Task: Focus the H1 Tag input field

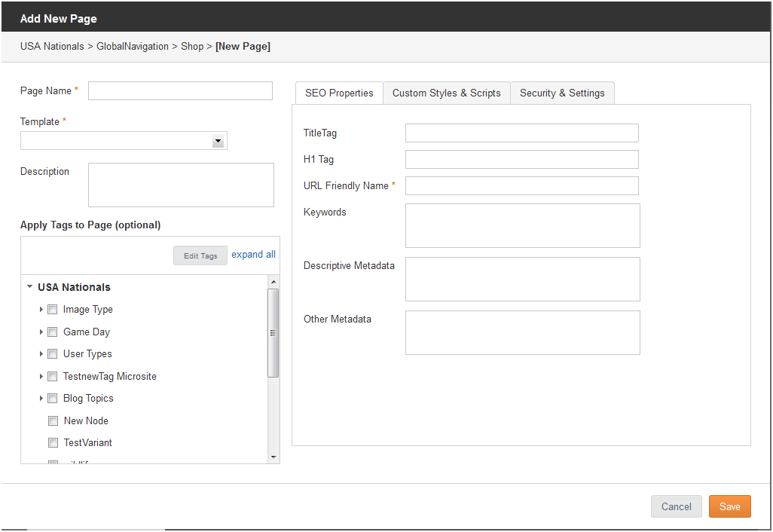Action: click(x=522, y=159)
